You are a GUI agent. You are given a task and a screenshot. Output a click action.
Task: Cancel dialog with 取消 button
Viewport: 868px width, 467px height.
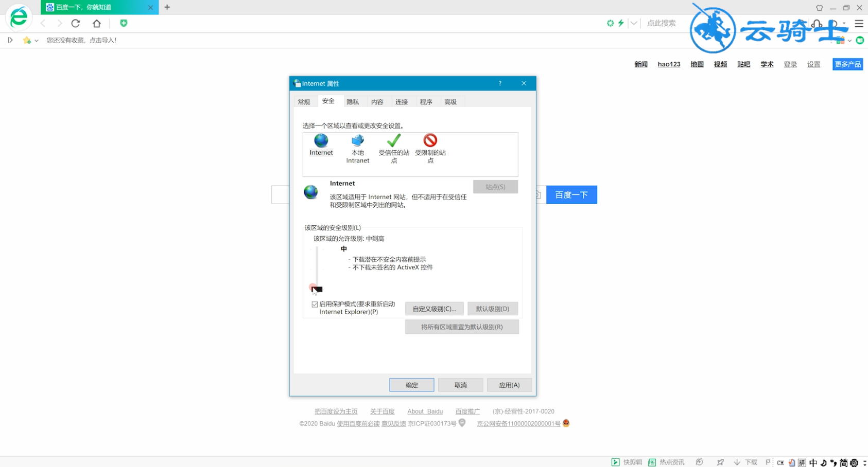pos(461,385)
